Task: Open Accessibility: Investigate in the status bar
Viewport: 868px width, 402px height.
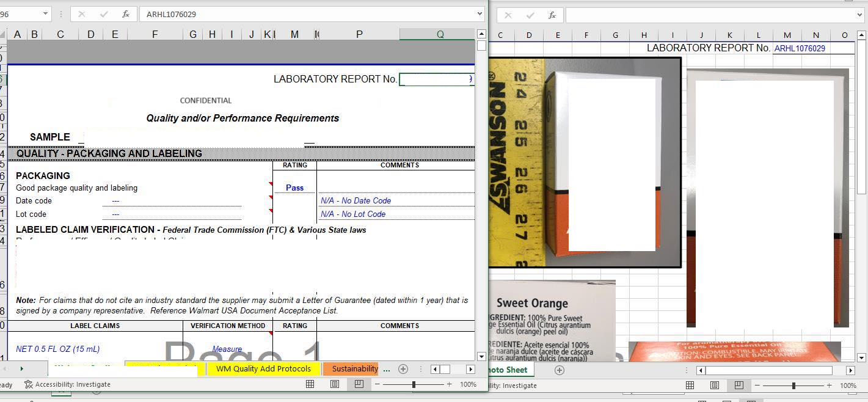Action: (x=67, y=384)
